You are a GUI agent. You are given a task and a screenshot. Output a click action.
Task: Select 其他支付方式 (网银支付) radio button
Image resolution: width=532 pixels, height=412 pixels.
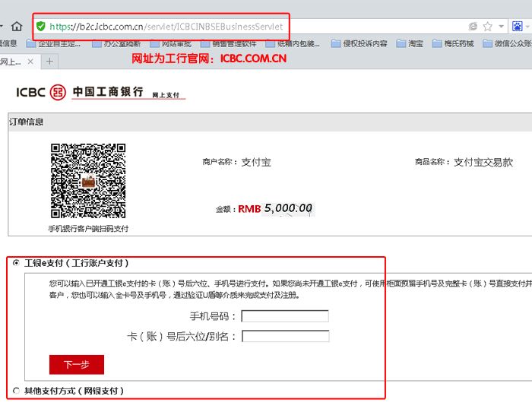pos(16,391)
